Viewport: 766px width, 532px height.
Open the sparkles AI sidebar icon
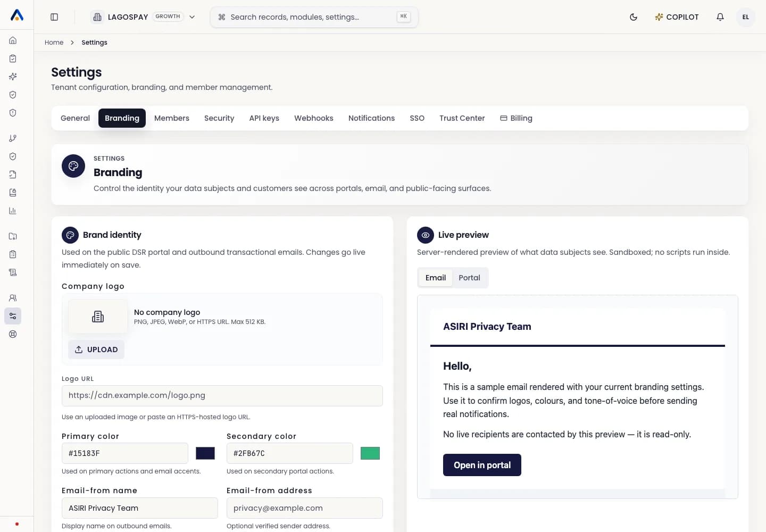click(x=13, y=77)
